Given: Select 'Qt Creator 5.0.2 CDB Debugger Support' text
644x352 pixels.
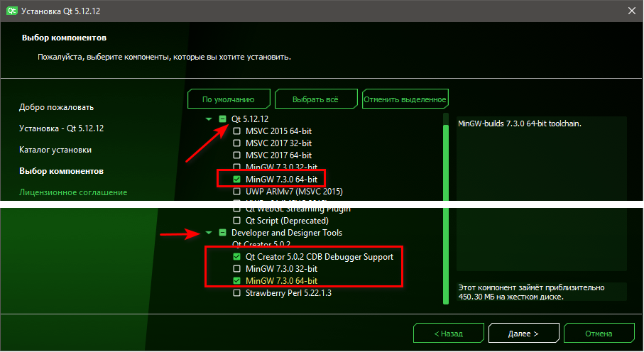Looking at the screenshot, I should click(x=320, y=257).
